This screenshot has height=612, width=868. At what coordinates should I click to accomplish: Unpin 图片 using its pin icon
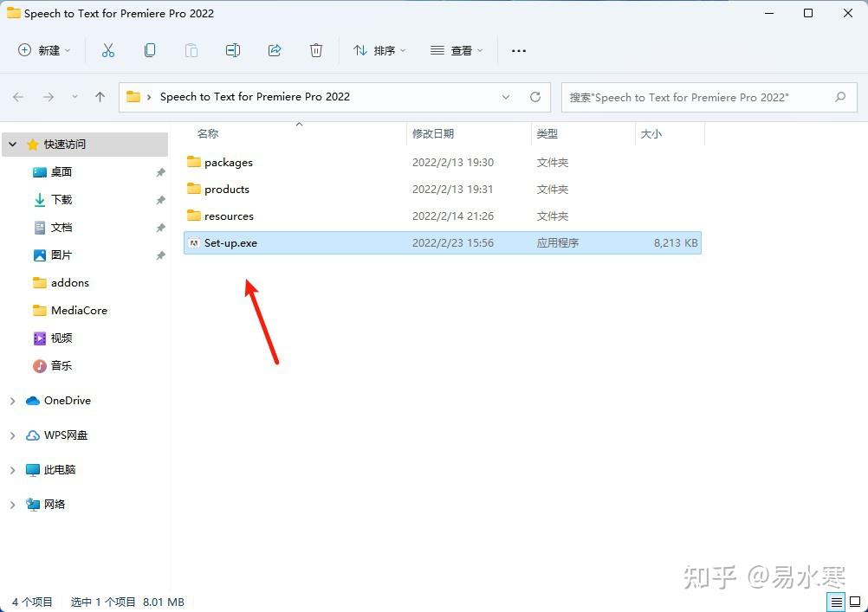point(160,255)
